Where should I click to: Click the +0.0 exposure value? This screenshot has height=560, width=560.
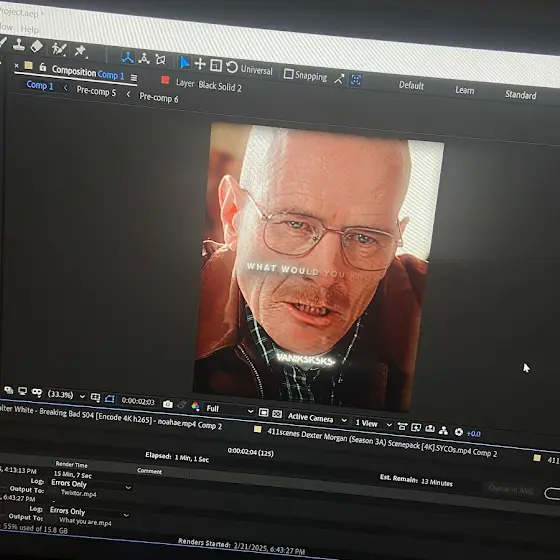[474, 434]
